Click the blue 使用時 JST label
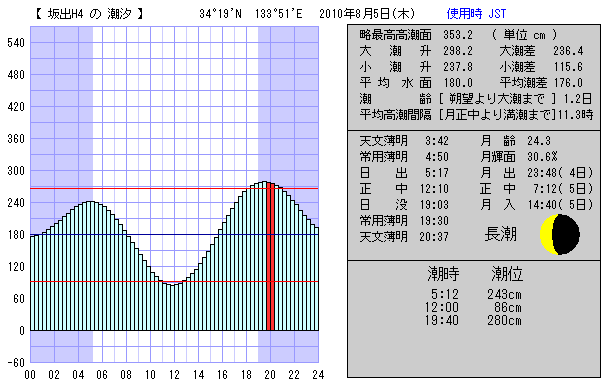The image size is (610, 385). [x=476, y=14]
